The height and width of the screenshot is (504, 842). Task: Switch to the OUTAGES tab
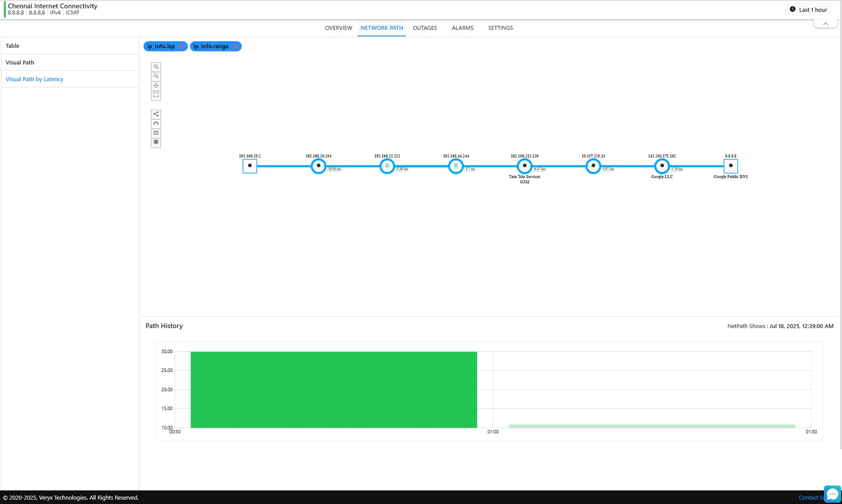[424, 28]
